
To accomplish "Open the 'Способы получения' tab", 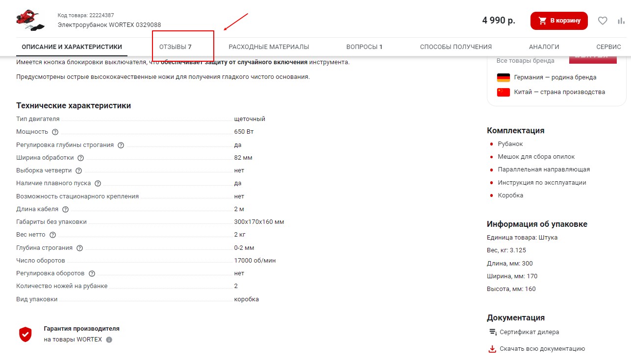I will 455,47.
